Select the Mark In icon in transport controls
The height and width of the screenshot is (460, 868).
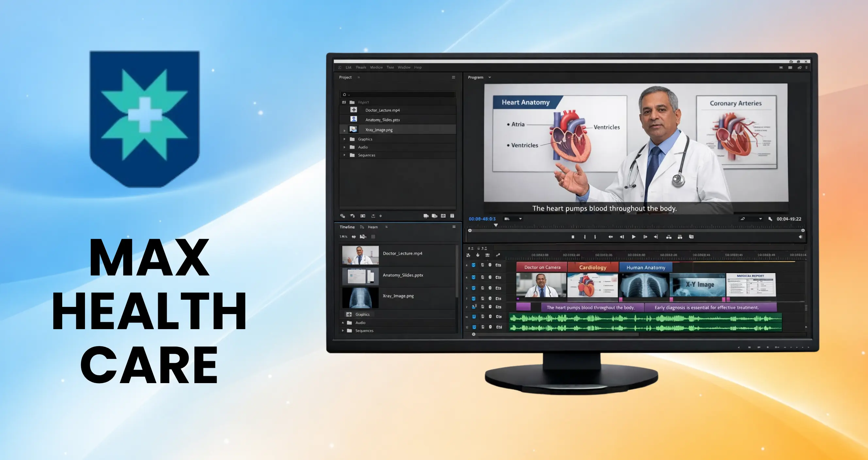(585, 237)
